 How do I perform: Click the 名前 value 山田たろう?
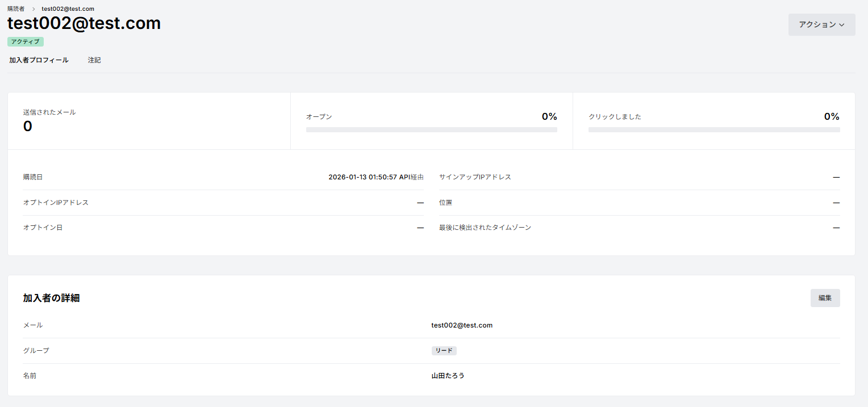448,376
